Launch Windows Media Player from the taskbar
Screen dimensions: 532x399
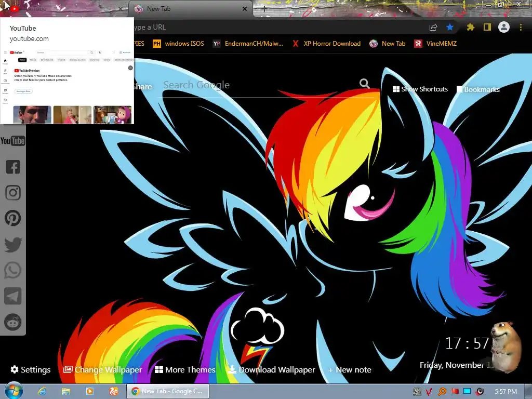tap(89, 391)
